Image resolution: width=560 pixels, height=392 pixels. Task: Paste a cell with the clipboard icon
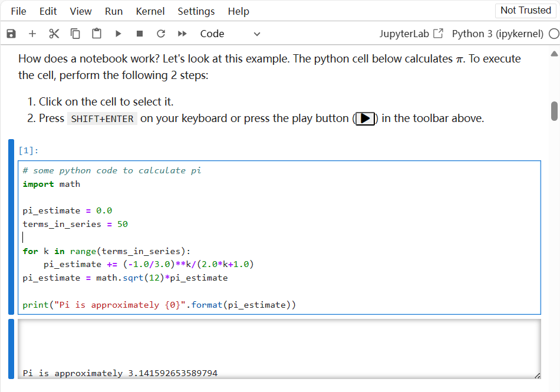click(96, 34)
